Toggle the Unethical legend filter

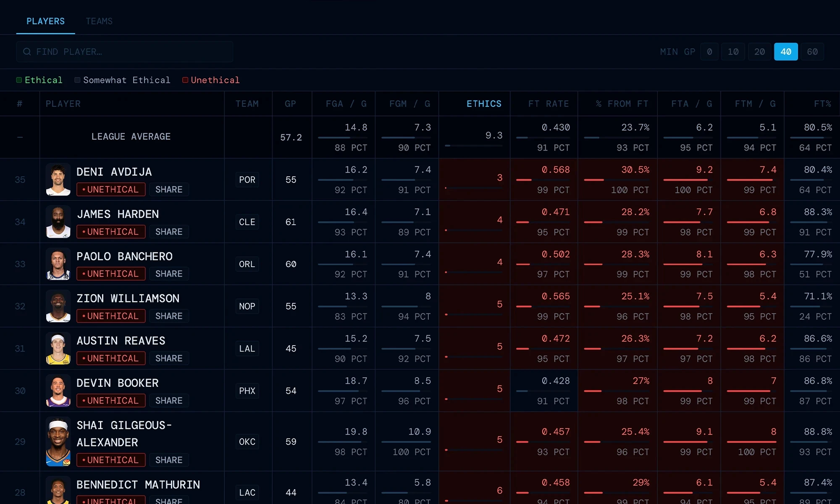[x=211, y=80]
